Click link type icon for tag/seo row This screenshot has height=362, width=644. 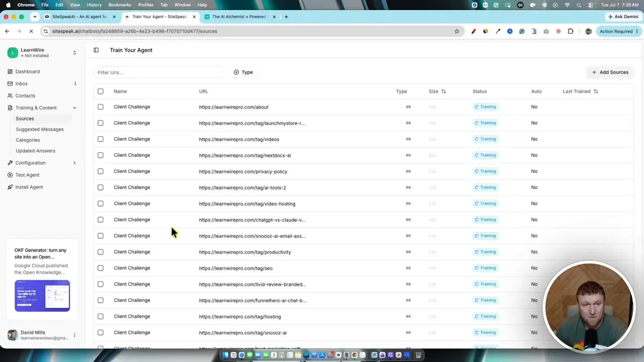[x=408, y=268]
